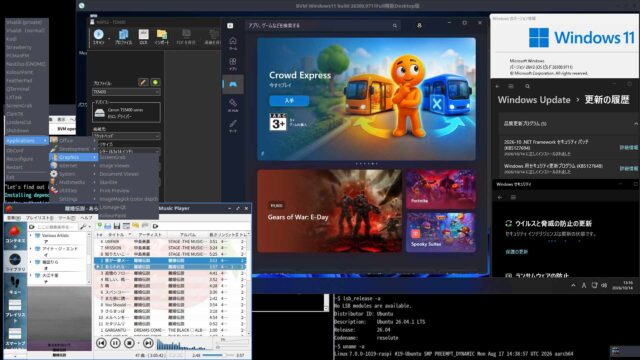The height and width of the screenshot is (360, 640).
Task: Open the paper source dropdown in scanner
Action: click(x=126, y=136)
